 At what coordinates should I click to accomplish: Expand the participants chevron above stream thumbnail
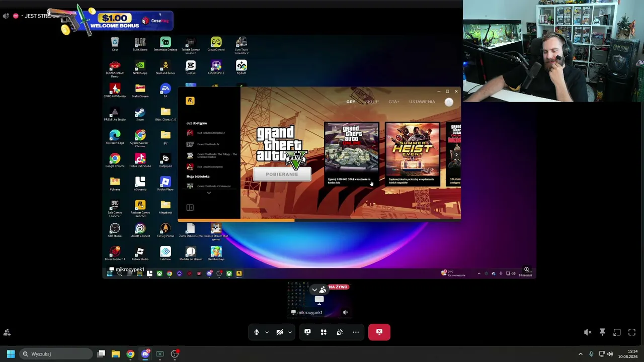click(314, 290)
